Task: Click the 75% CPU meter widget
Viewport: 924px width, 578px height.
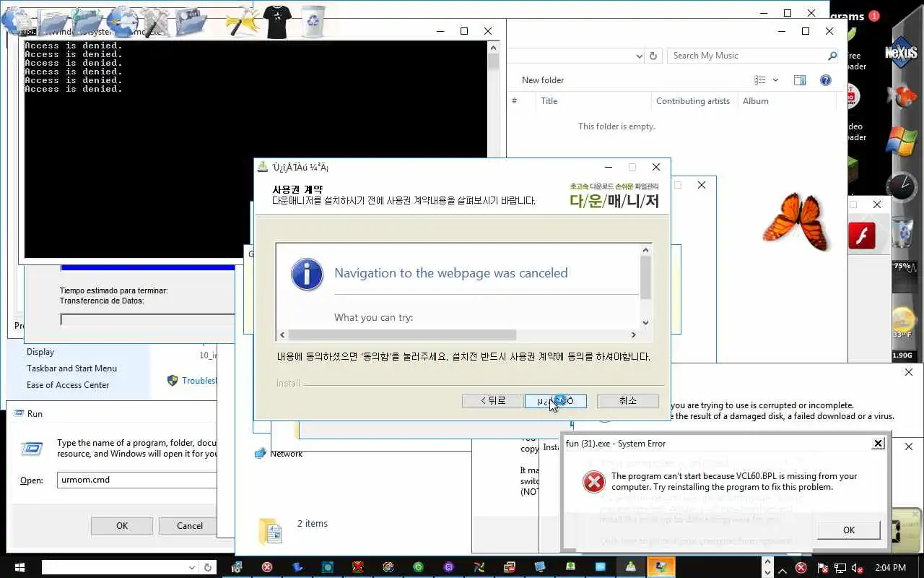Action: pos(903,276)
